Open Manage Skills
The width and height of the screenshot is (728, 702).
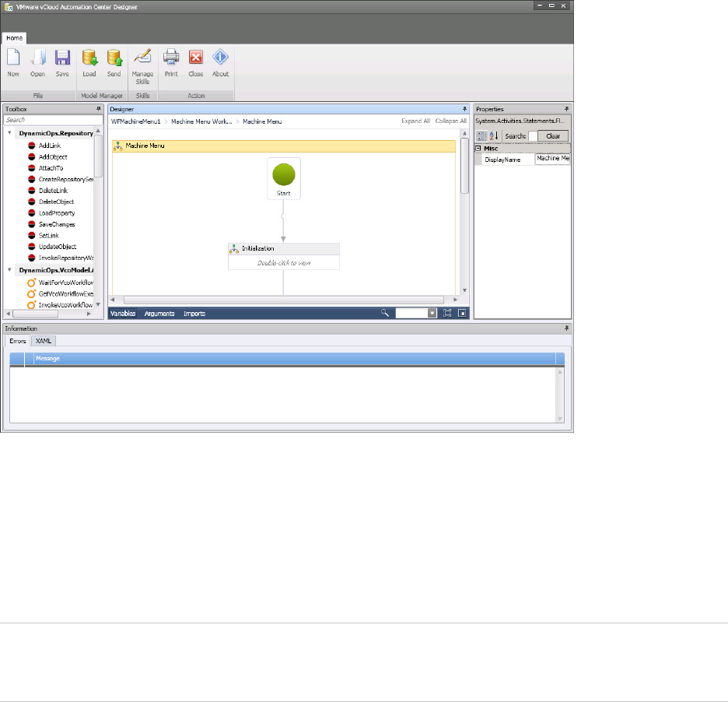pos(142,58)
